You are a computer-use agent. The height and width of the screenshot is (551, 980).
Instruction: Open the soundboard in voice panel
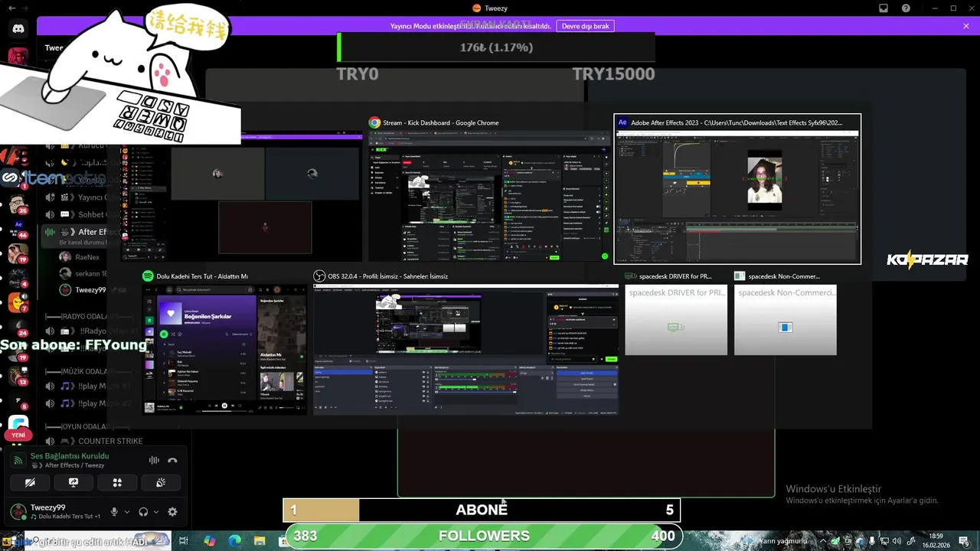pos(161,483)
